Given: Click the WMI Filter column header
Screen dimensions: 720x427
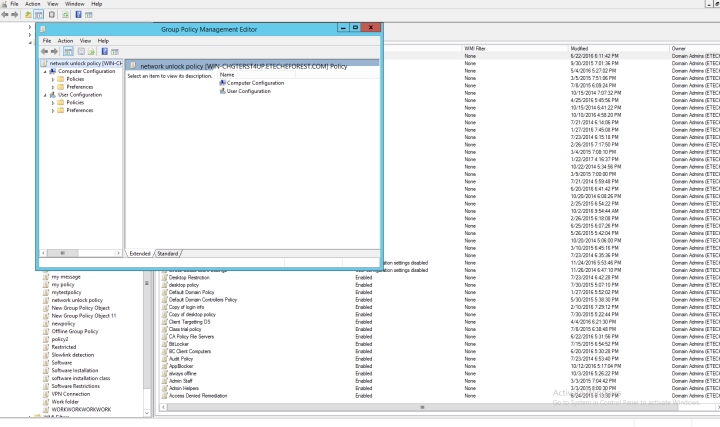Looking at the screenshot, I should point(476,48).
